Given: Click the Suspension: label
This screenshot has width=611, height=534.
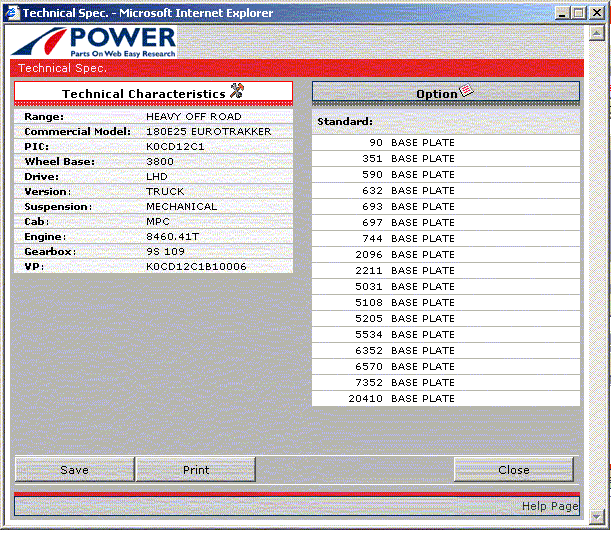Looking at the screenshot, I should (58, 207).
